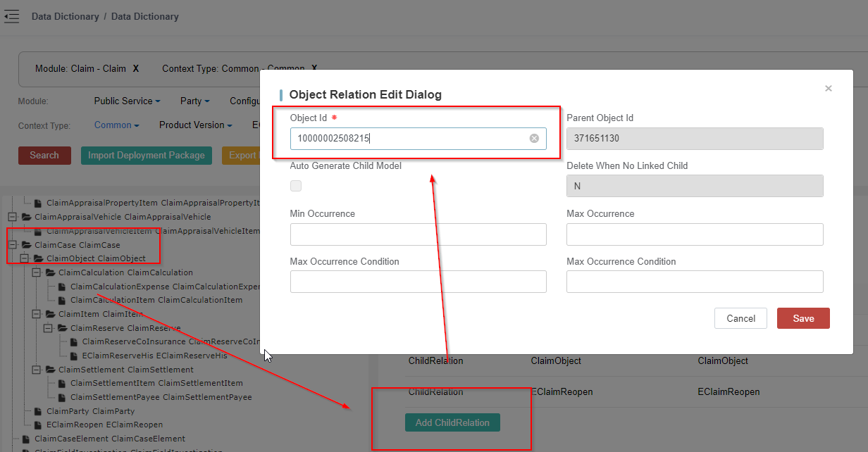Remove the Module: Claim - Claim filter tag
Image resolution: width=868 pixels, height=452 pixels.
(x=136, y=69)
